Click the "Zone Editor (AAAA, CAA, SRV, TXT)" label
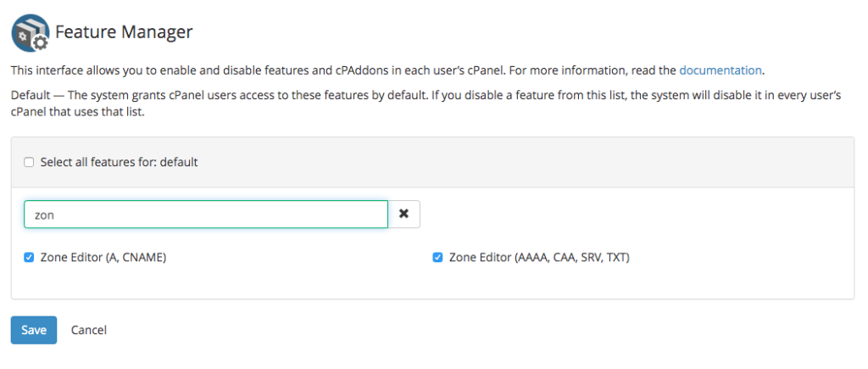The image size is (868, 369). point(539,257)
